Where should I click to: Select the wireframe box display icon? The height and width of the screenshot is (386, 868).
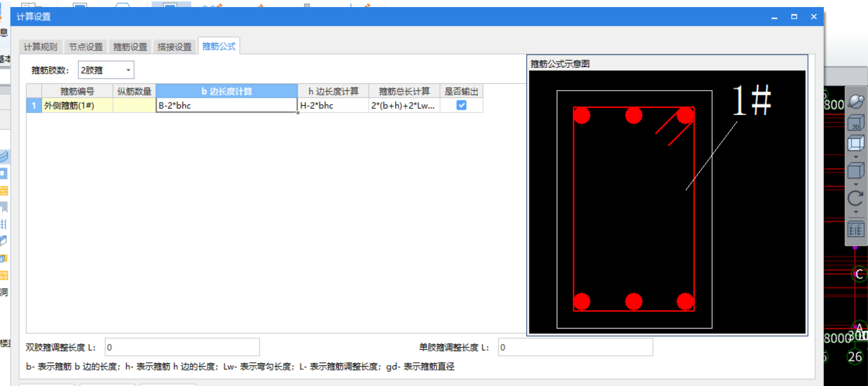(856, 143)
